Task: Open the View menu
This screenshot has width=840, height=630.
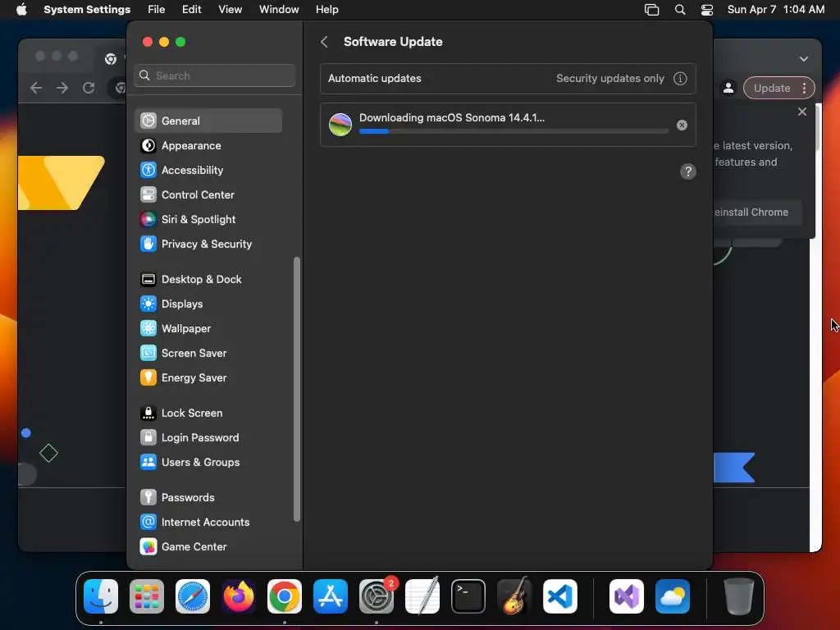Action: [x=230, y=10]
